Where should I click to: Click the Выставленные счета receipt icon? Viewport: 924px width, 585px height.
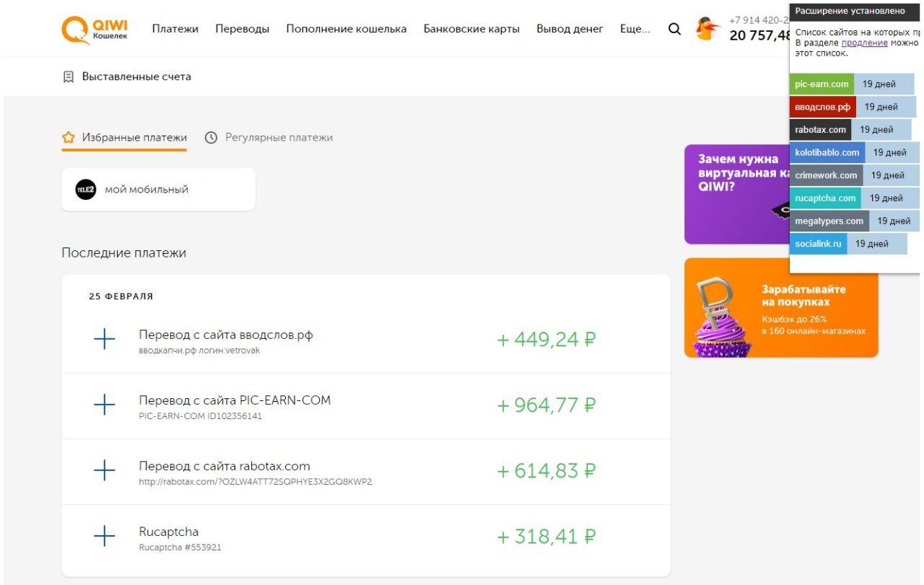click(x=69, y=76)
